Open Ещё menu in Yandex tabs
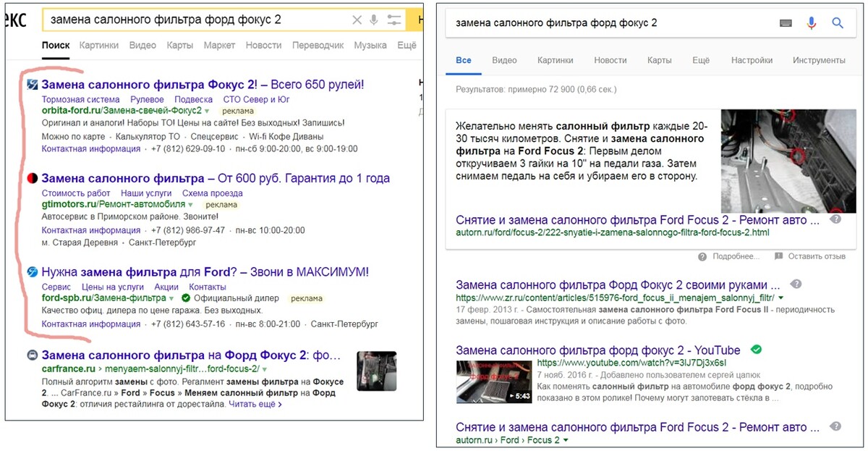Image resolution: width=868 pixels, height=451 pixels. tap(407, 45)
